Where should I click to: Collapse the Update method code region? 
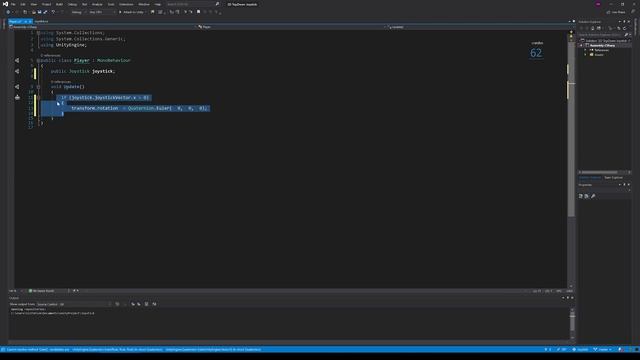click(38, 87)
